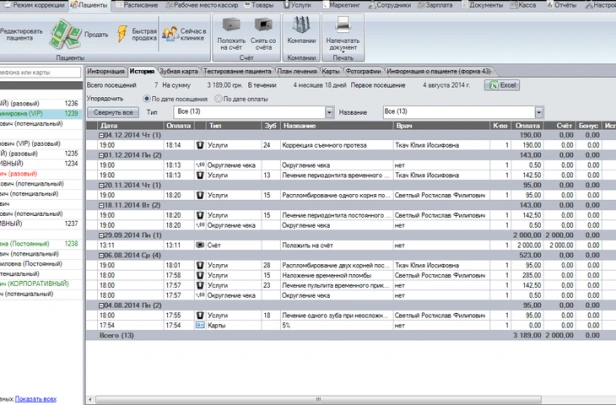Click the Напечатать документ printer icon
Viewport: 616px width, 405px height.
tap(343, 25)
